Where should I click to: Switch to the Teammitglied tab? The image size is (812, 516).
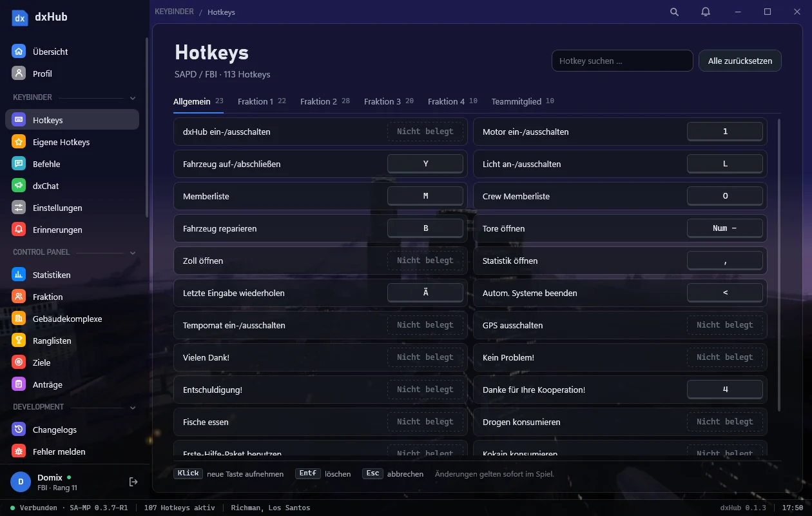coord(523,101)
